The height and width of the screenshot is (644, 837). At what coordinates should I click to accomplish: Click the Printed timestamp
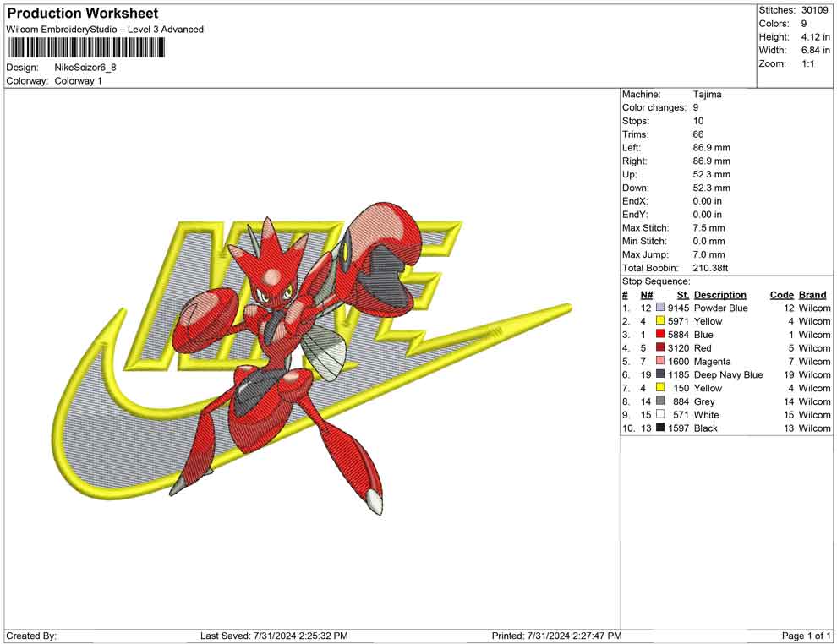[x=557, y=636]
